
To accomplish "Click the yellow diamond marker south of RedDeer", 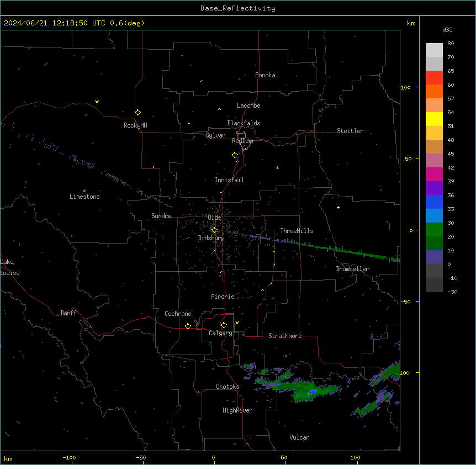I will (235, 155).
